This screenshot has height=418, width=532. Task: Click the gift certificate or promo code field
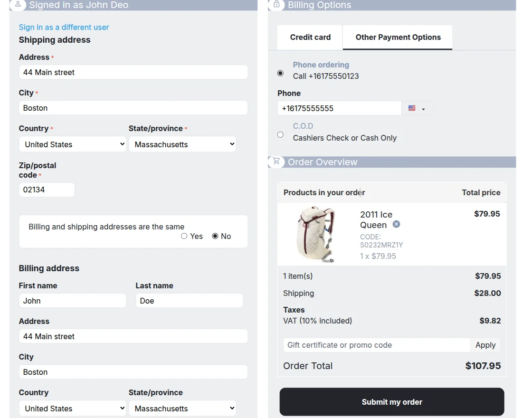coord(375,345)
